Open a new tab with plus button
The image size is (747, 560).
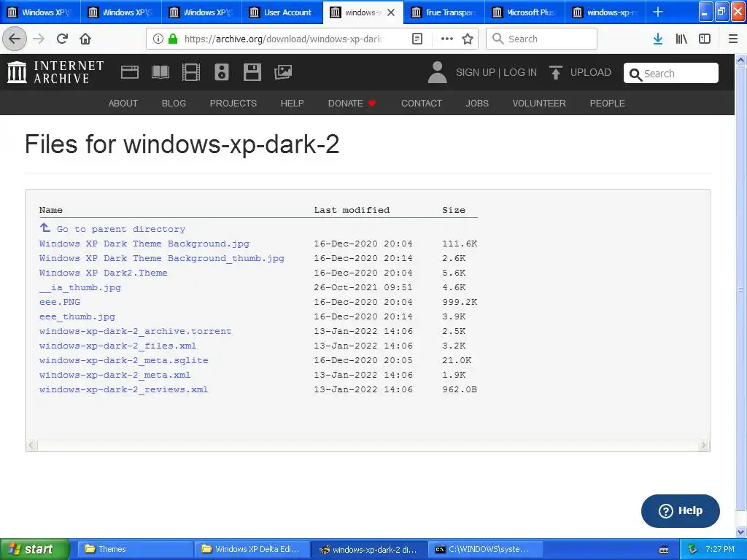(658, 12)
